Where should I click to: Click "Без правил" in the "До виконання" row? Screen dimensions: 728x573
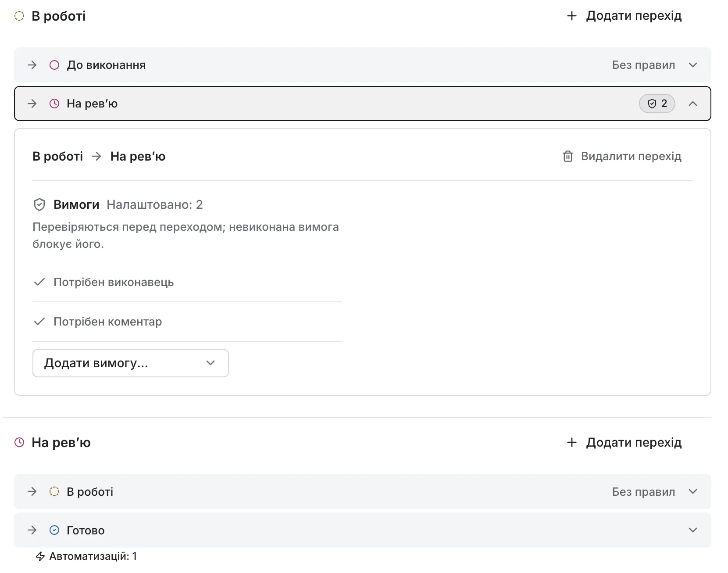pyautogui.click(x=643, y=65)
